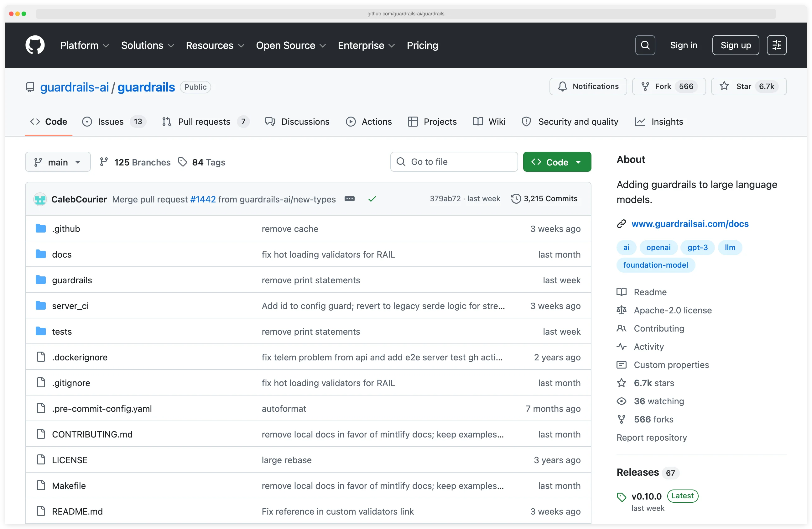Screen dimensions: 812x529
Task: Open the search magnifier icon
Action: click(x=645, y=45)
